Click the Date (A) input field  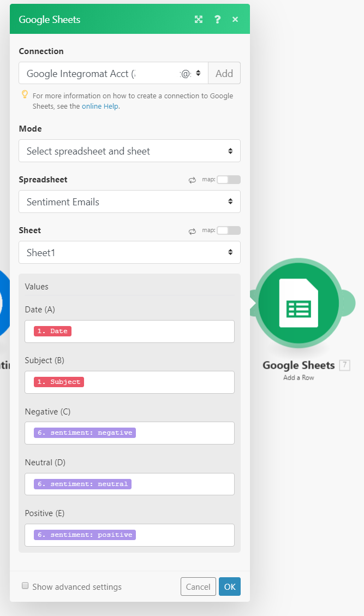(129, 331)
